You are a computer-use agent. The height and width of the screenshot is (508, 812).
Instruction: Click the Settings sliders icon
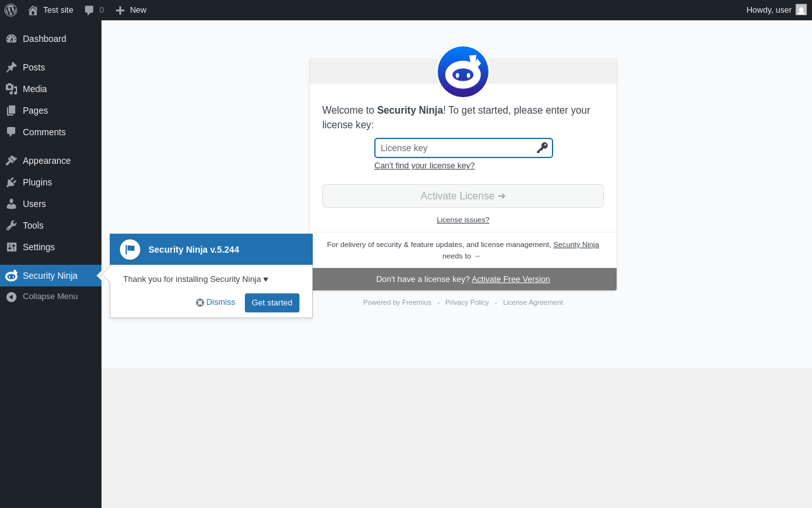[x=11, y=247]
